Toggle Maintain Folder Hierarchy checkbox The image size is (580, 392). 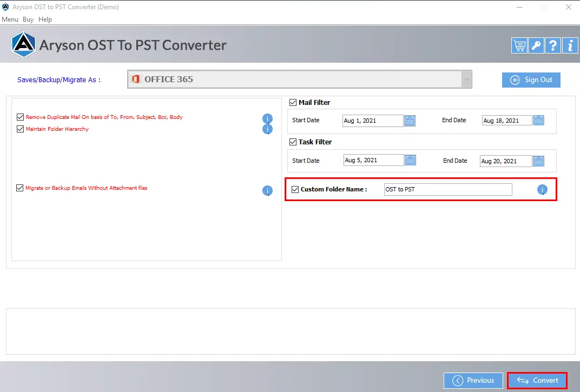tap(21, 129)
